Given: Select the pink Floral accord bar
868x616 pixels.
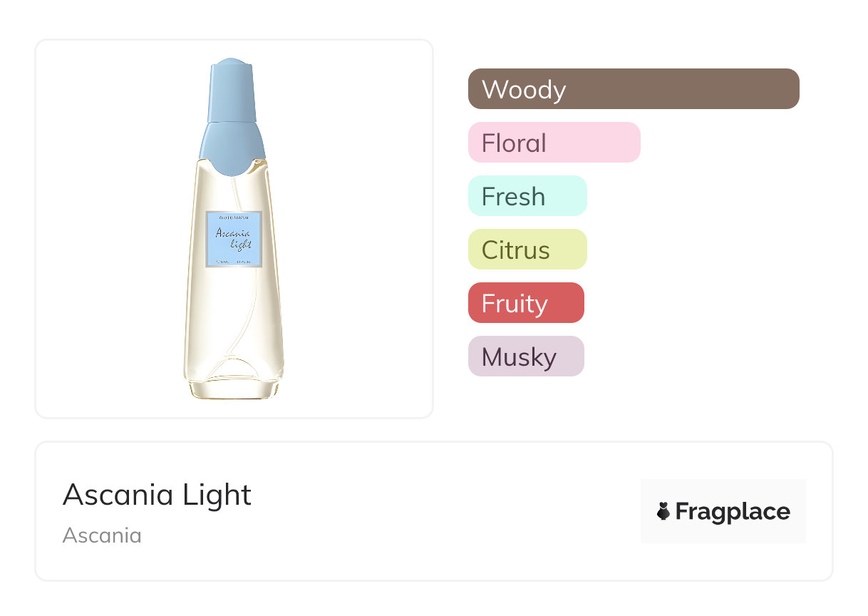Looking at the screenshot, I should point(554,143).
